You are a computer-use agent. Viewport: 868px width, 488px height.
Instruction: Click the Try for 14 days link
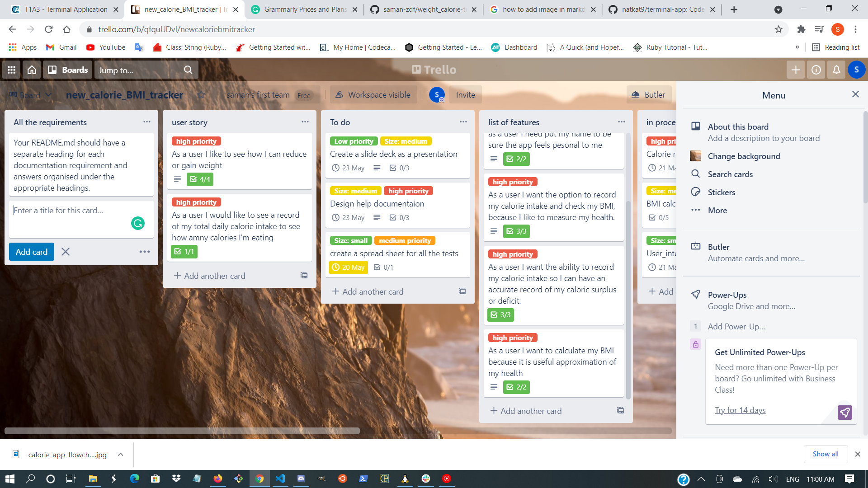[740, 410]
